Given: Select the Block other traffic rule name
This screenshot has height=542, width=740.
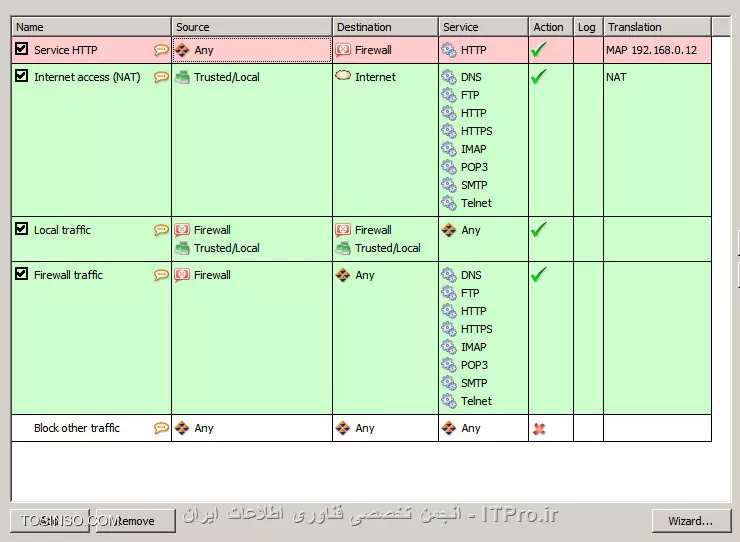Looking at the screenshot, I should pyautogui.click(x=77, y=428).
